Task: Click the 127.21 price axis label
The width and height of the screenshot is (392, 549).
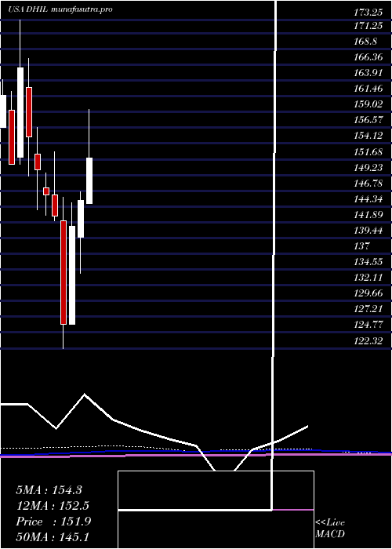Action: pyautogui.click(x=368, y=309)
